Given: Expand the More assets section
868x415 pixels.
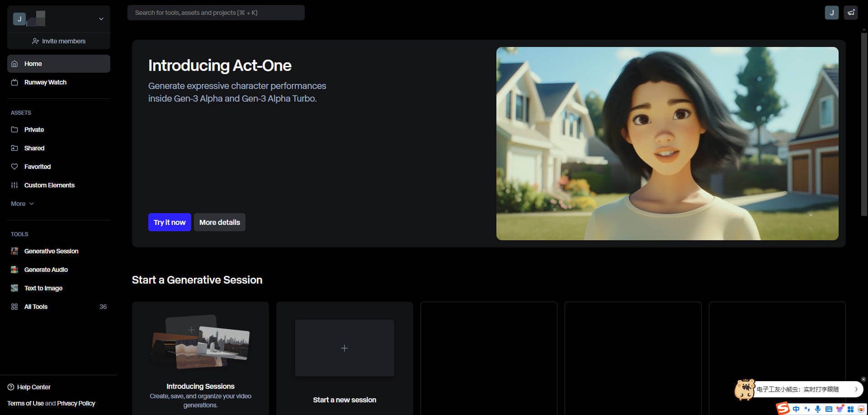Looking at the screenshot, I should click(22, 204).
